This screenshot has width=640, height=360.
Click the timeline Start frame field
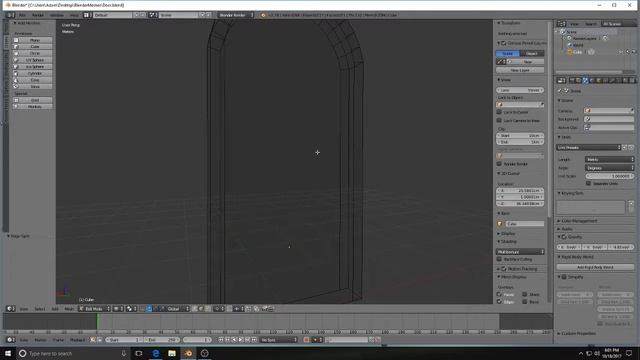pyautogui.click(x=124, y=340)
